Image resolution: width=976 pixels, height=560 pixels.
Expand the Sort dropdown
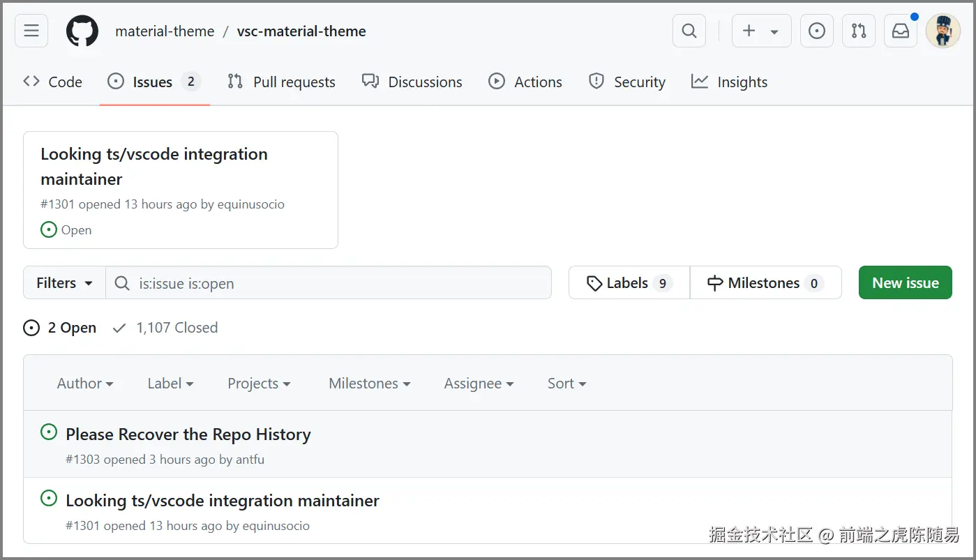[566, 384]
